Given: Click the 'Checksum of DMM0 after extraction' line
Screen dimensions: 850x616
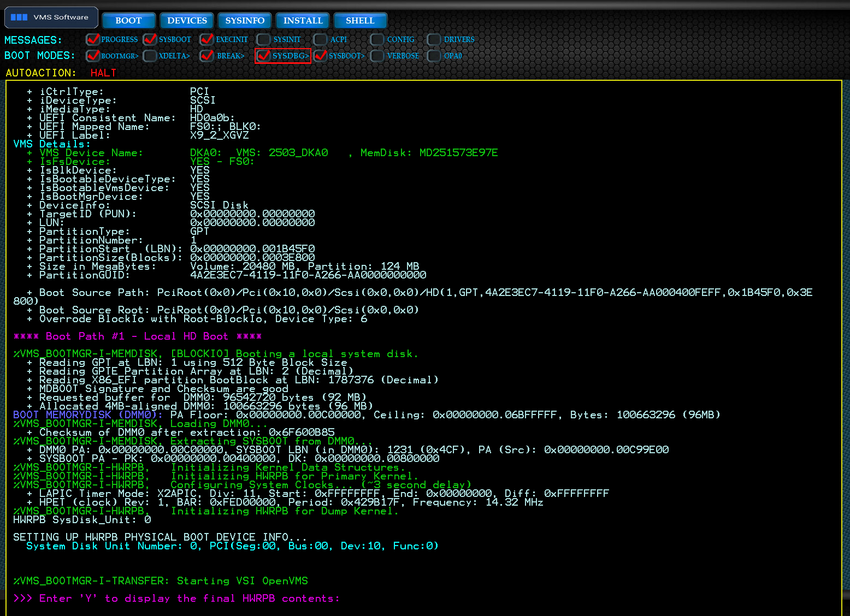Looking at the screenshot, I should (180, 433).
